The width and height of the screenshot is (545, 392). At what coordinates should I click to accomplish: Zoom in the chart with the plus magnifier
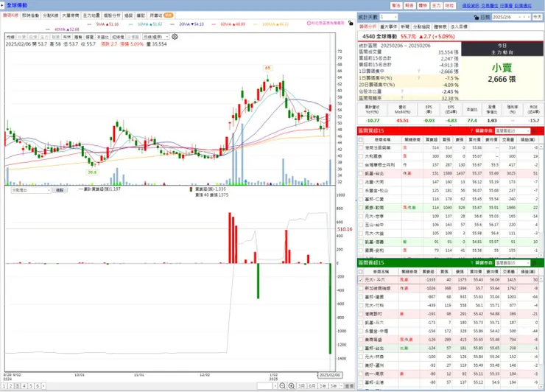[291, 386]
